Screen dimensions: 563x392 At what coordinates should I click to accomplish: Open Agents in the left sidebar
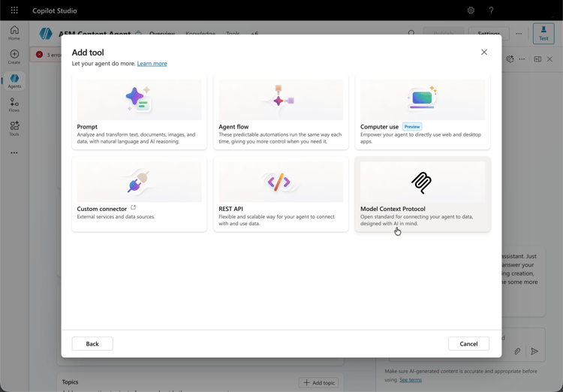(14, 81)
